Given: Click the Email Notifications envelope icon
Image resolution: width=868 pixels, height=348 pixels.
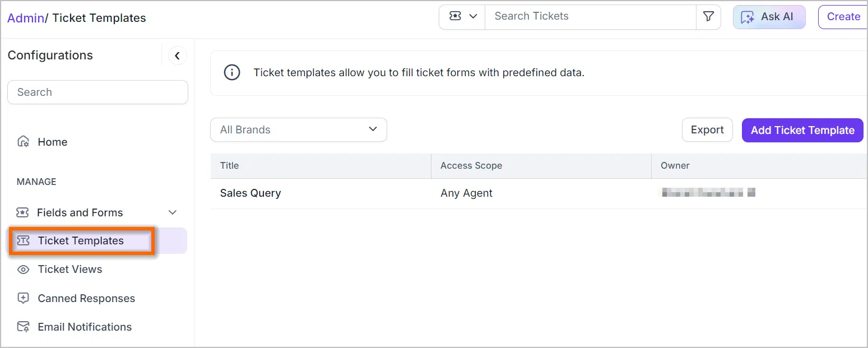Looking at the screenshot, I should point(23,327).
